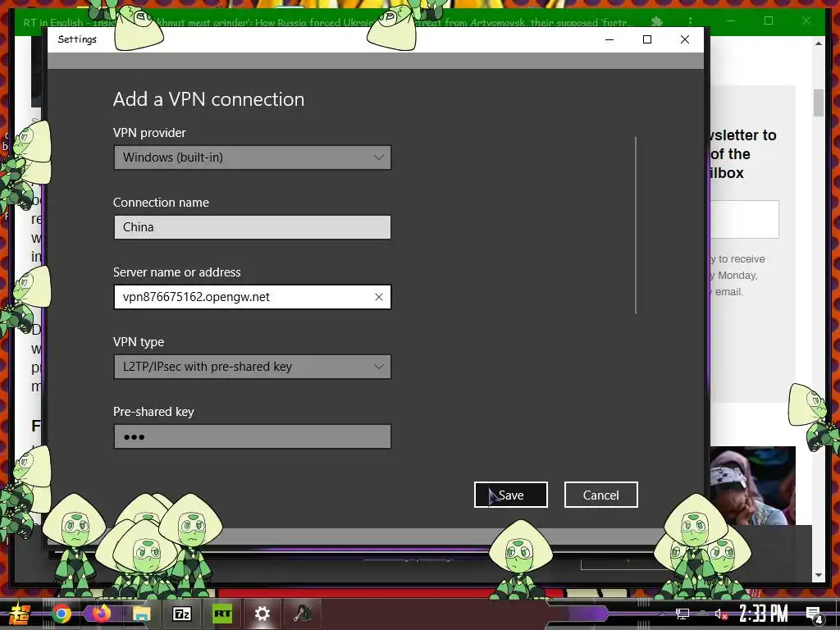This screenshot has height=630, width=840.
Task: Click the browser page scrollbar thumb
Action: pos(818,103)
